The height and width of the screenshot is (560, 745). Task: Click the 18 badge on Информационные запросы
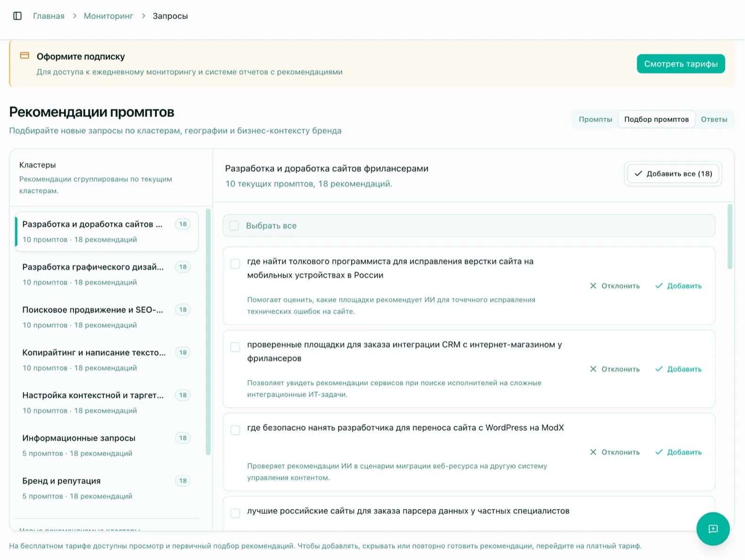(x=183, y=438)
